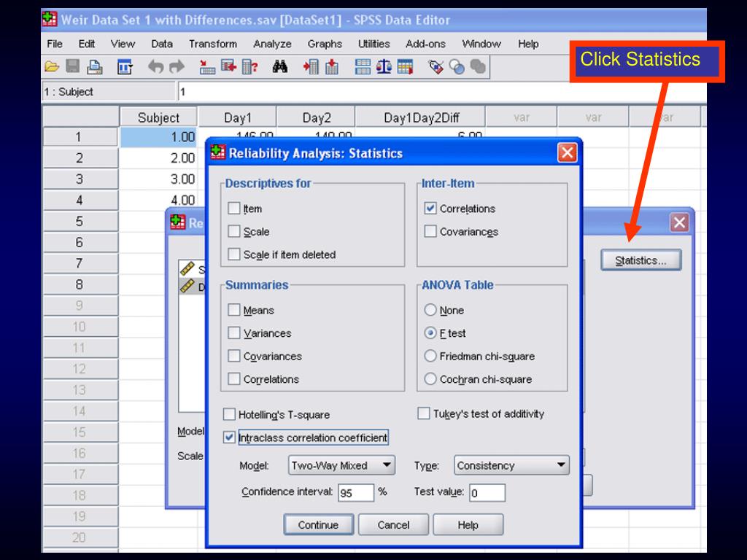Choose Friedman chi-square option
This screenshot has width=747, height=560.
430,356
